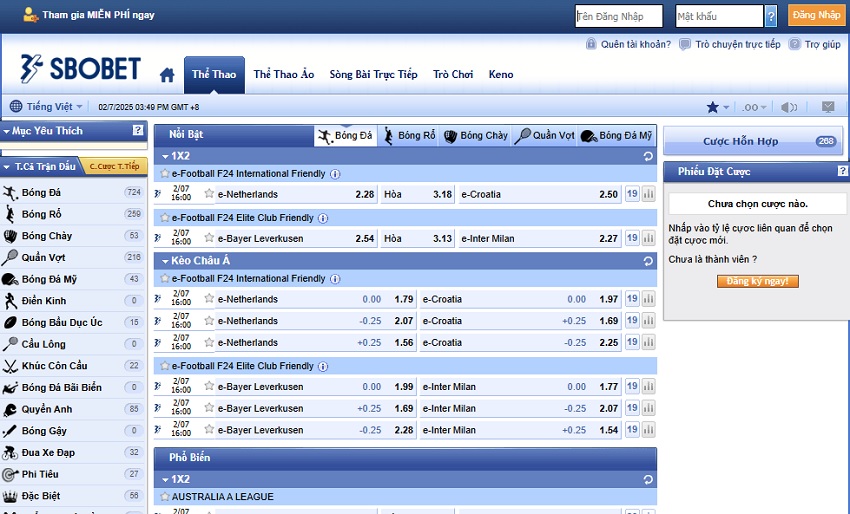Screen dimensions: 850x514
Task: Favorite the e-Netherlands 2.28 match star
Action: (x=209, y=194)
